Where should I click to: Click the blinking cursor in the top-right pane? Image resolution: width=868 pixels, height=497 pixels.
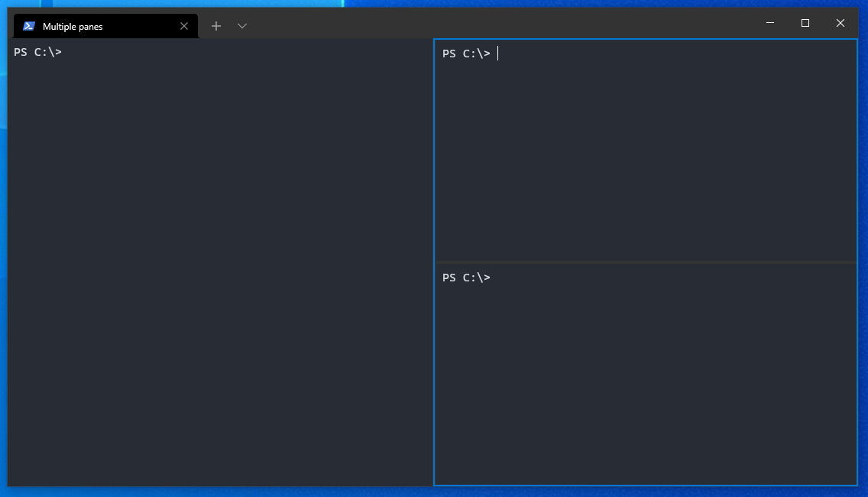point(497,54)
